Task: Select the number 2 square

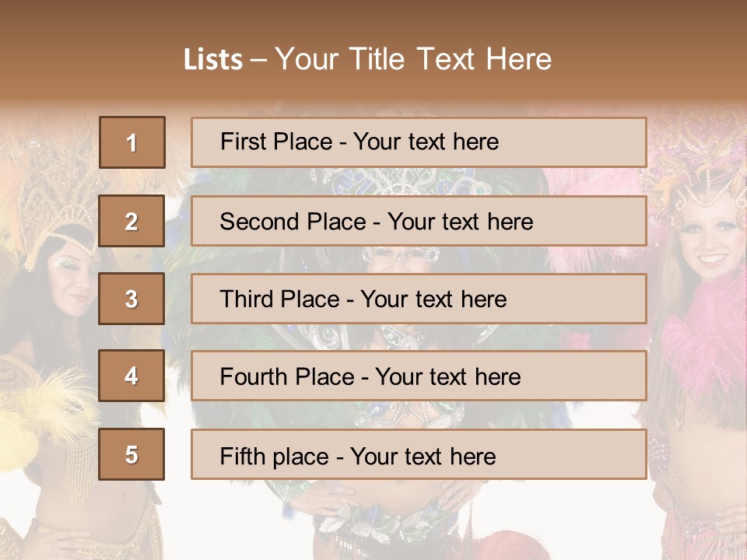Action: [132, 221]
